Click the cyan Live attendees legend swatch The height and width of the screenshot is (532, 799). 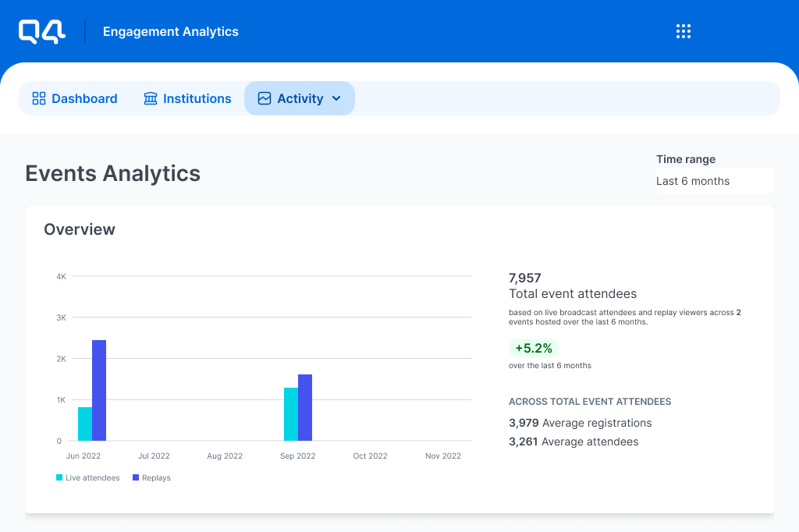[59, 477]
